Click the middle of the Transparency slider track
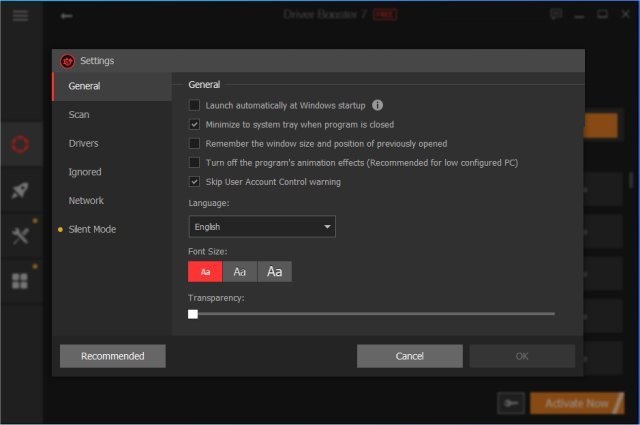 (372, 314)
